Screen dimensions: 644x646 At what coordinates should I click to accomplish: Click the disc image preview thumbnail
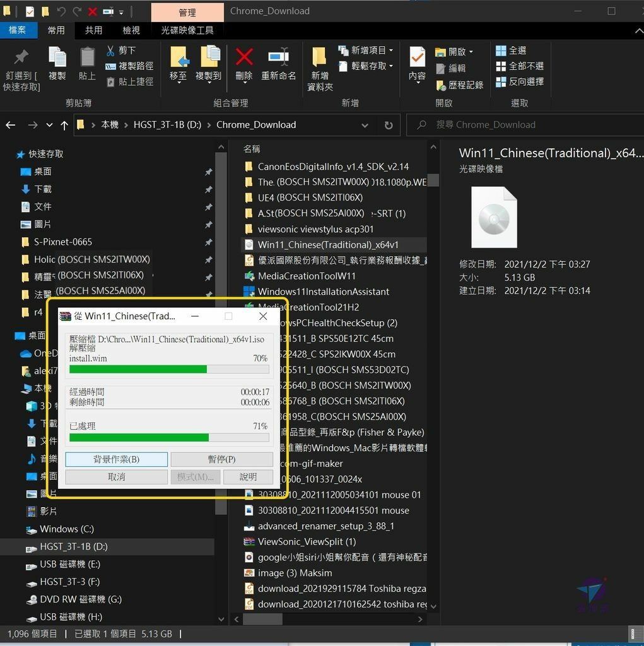[494, 217]
